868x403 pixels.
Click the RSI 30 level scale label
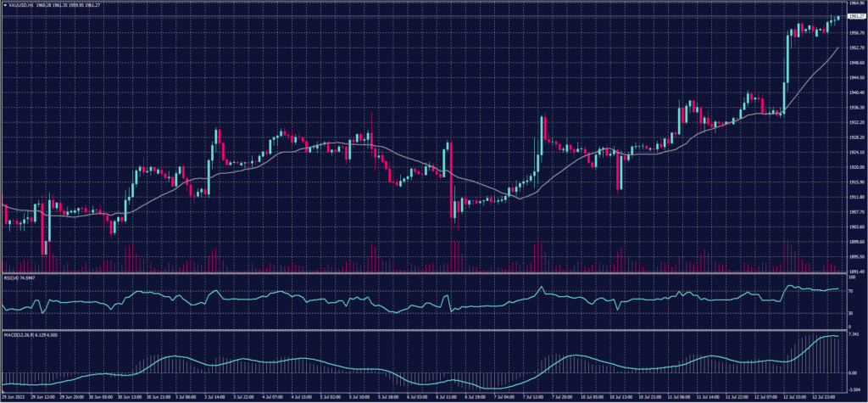(x=850, y=313)
